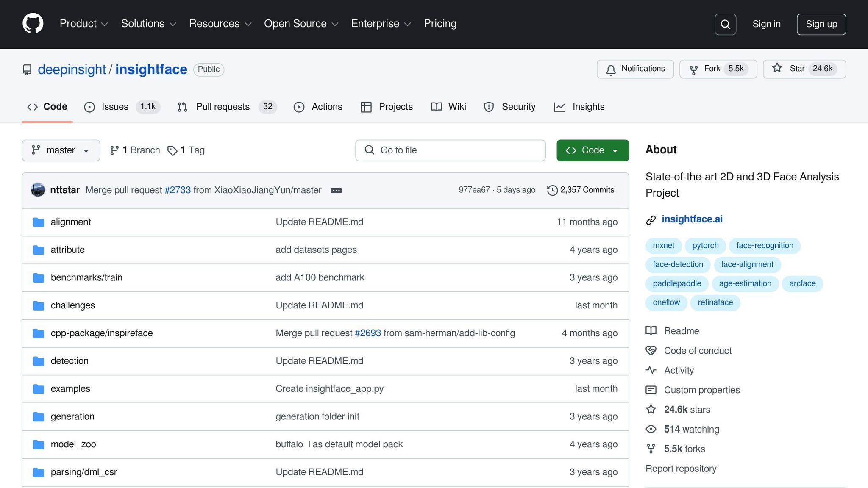The height and width of the screenshot is (488, 868).
Task: Focus the Go to file search field
Action: click(x=450, y=150)
